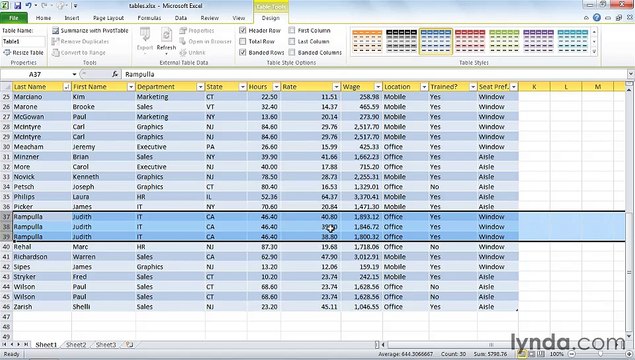Switch to the Insert ribbon tab
The height and width of the screenshot is (360, 635).
(72, 18)
